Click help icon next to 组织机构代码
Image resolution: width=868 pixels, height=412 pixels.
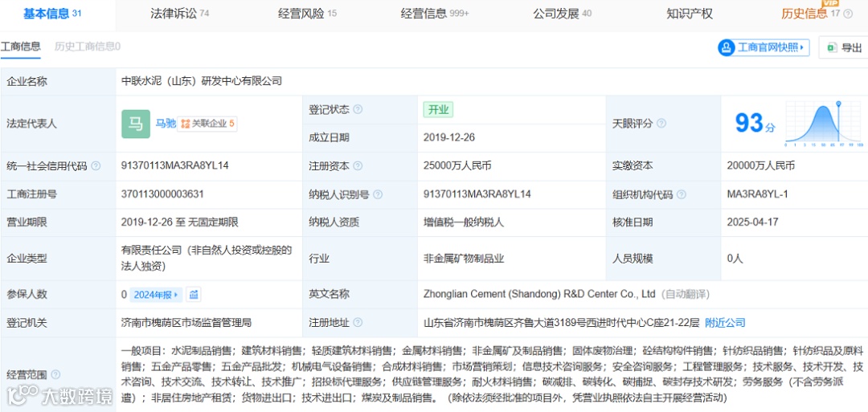pyautogui.click(x=681, y=194)
